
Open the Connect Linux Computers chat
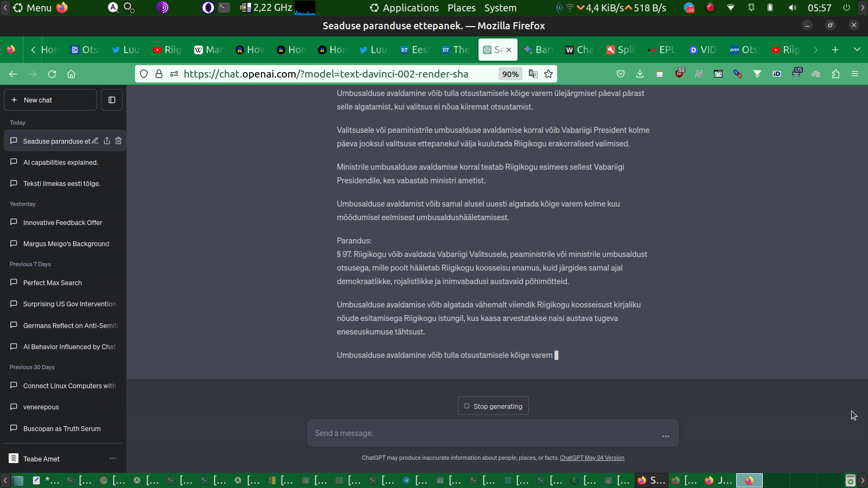[63, 386]
